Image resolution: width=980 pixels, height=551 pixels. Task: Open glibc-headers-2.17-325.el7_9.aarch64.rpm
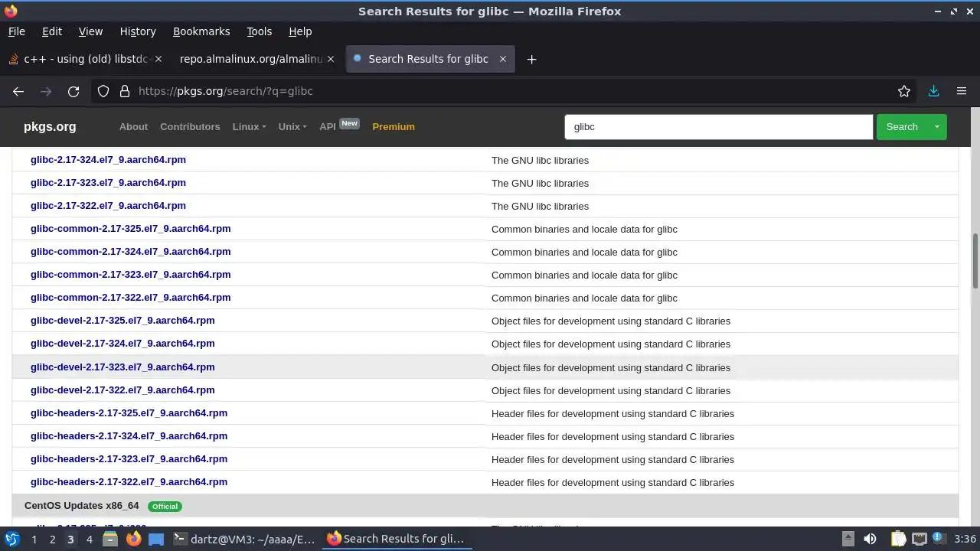pos(129,413)
